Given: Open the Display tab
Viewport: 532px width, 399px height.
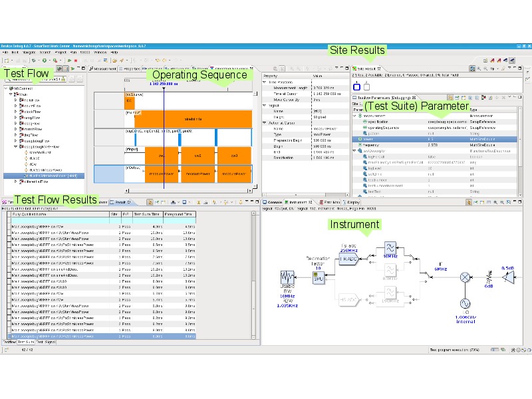Looking at the screenshot, I should pyautogui.click(x=352, y=202).
